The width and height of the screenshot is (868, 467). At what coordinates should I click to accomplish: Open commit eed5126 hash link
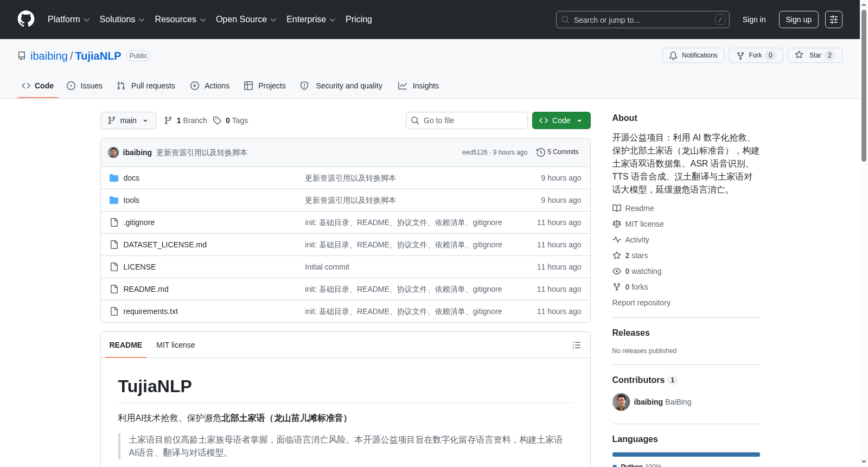click(x=475, y=152)
